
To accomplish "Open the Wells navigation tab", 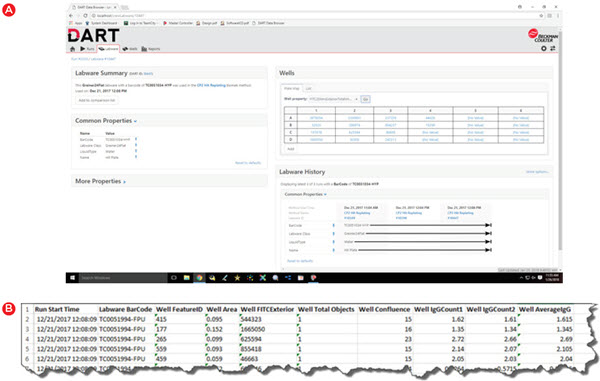I will point(130,49).
